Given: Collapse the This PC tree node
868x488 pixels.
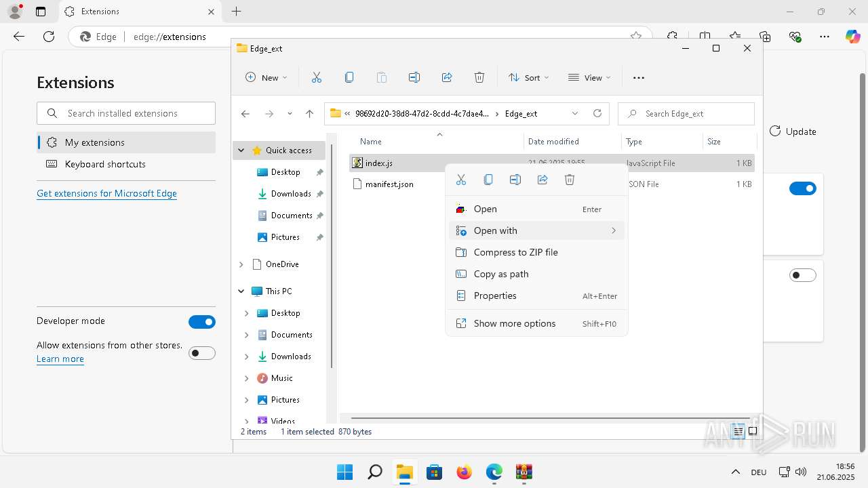Looking at the screenshot, I should 241,291.
